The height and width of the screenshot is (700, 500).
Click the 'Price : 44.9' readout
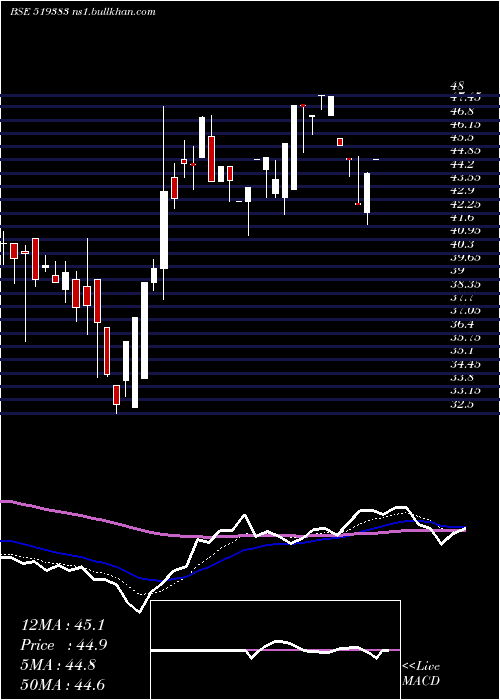coord(64,645)
